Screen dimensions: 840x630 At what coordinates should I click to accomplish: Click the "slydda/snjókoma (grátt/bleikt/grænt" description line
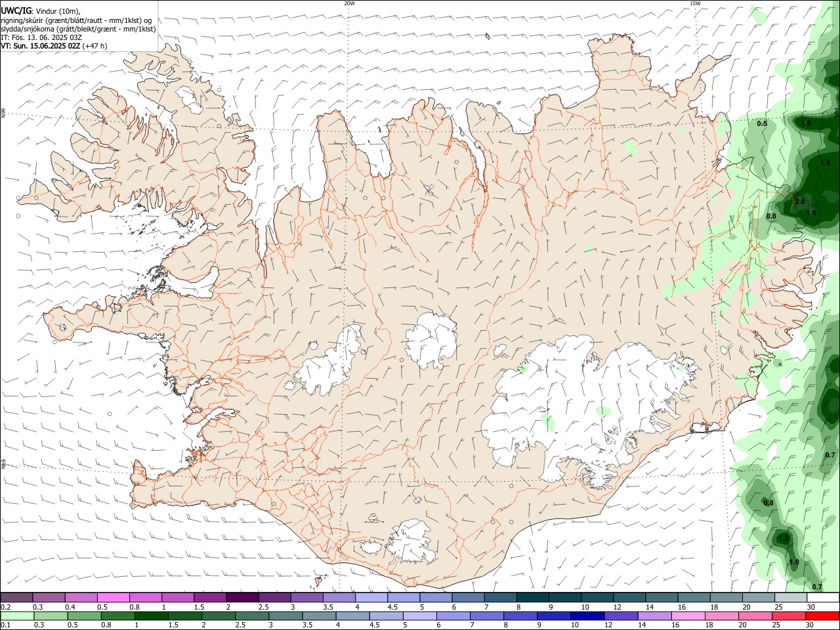(78, 29)
